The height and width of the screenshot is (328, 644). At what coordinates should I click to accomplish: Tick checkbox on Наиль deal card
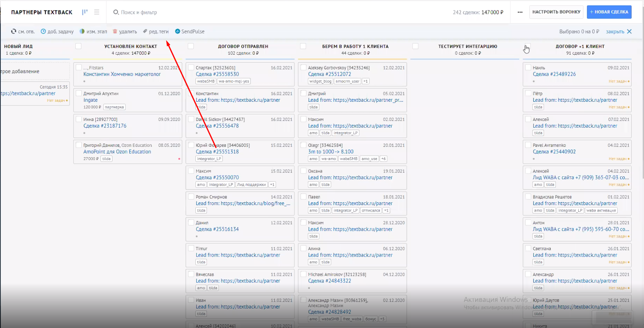pyautogui.click(x=528, y=68)
